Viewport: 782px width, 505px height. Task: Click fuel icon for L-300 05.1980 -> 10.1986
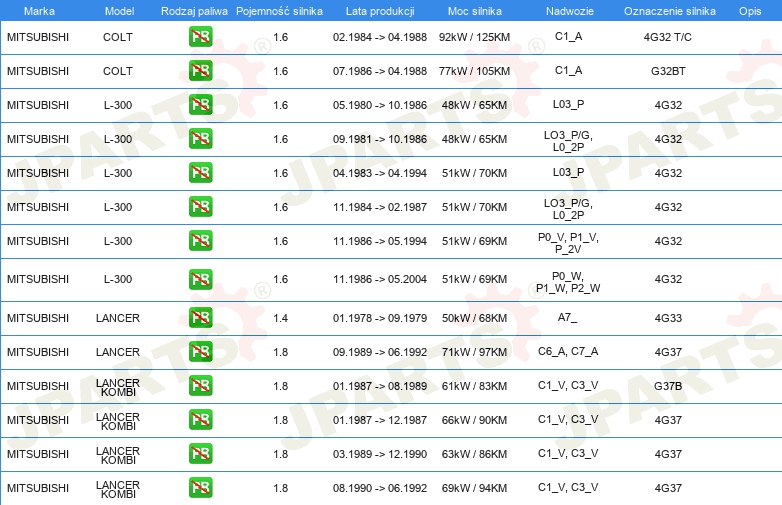coord(200,105)
